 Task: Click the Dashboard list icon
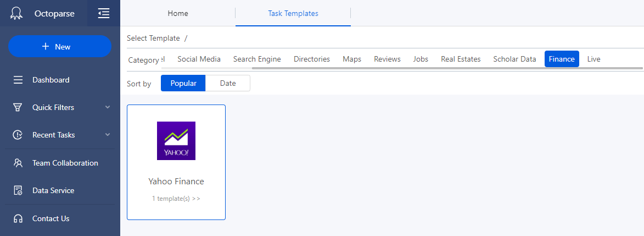(x=18, y=80)
